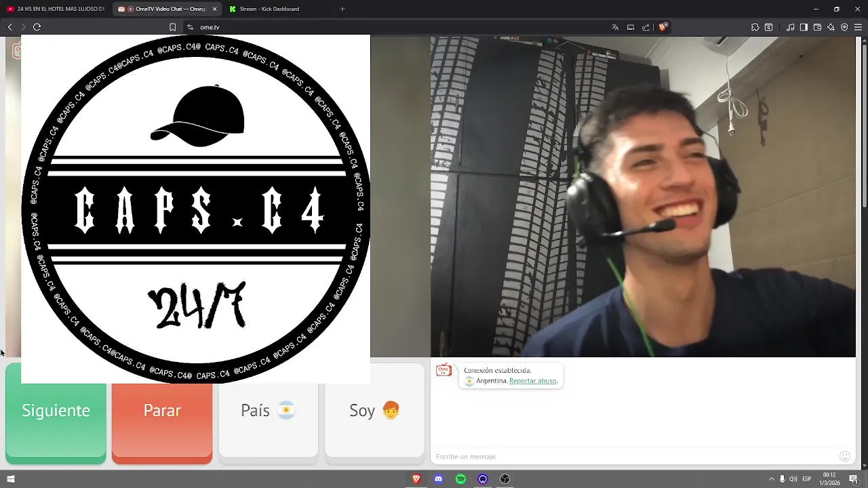Open a new browser tab
Image resolution: width=868 pixels, height=488 pixels.
[x=342, y=9]
